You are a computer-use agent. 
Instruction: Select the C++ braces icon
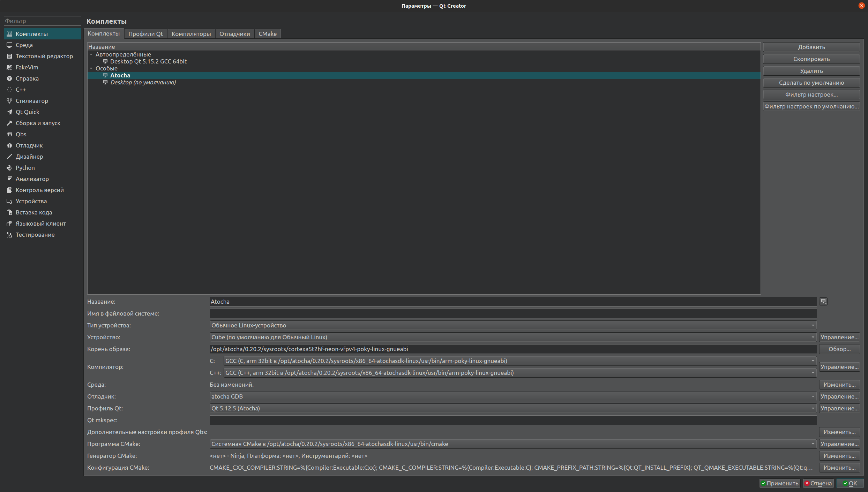click(9, 90)
